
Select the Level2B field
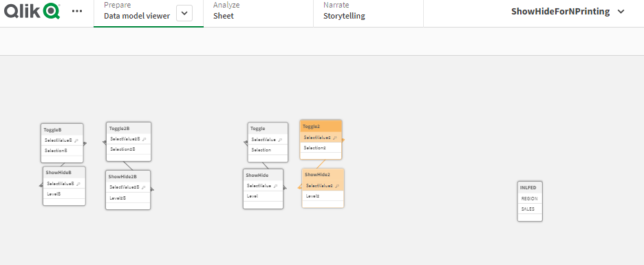tap(128, 198)
